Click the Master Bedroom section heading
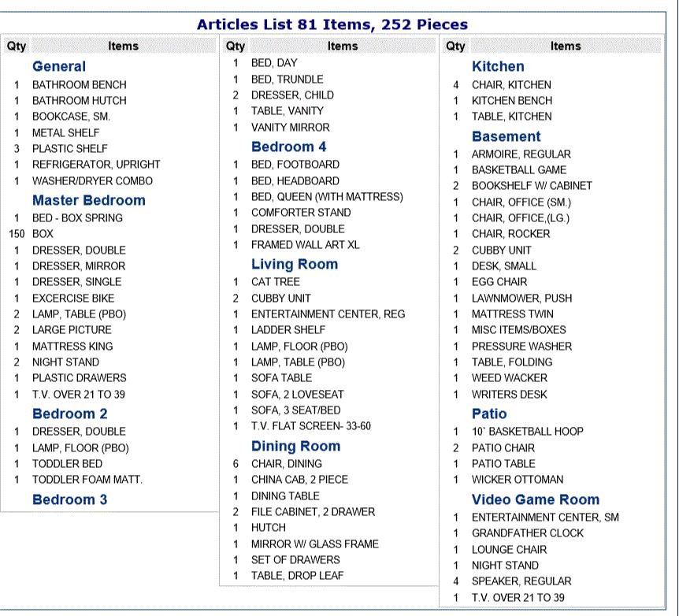Viewport: 679px width, 616px height. click(x=88, y=200)
